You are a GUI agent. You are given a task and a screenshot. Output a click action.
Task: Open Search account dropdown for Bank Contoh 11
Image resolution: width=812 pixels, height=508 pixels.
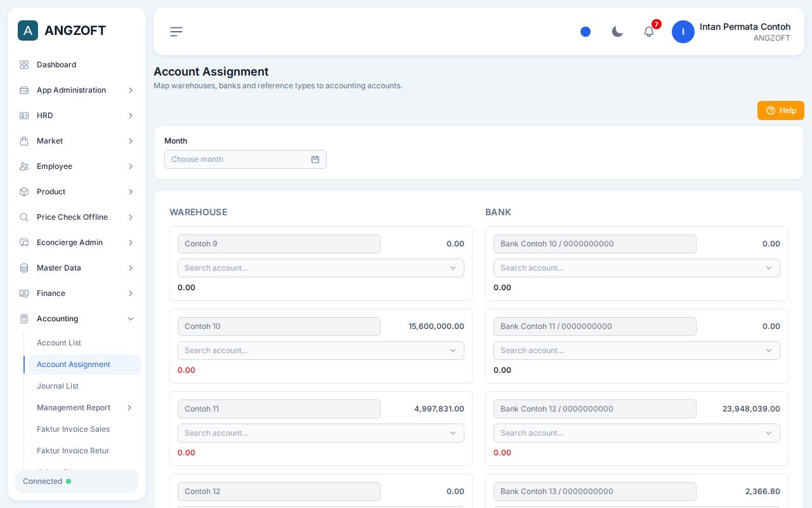(637, 351)
